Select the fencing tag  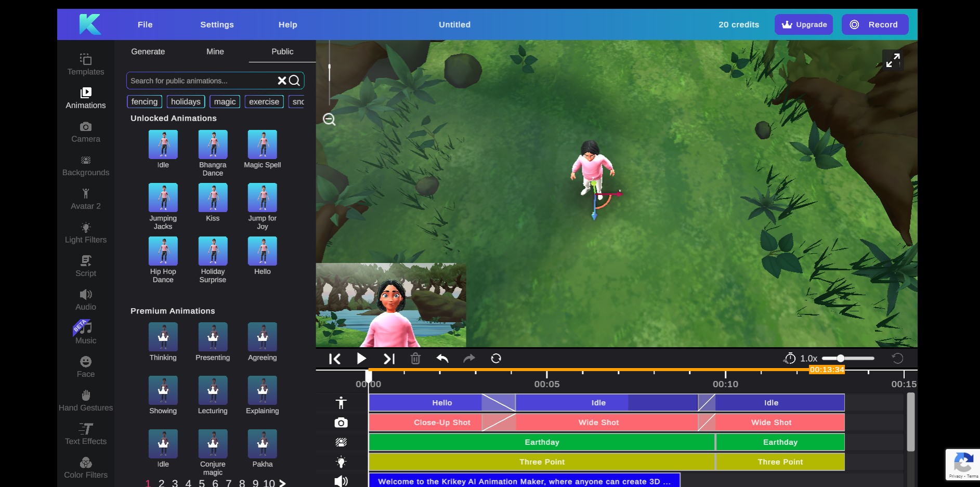pyautogui.click(x=145, y=102)
